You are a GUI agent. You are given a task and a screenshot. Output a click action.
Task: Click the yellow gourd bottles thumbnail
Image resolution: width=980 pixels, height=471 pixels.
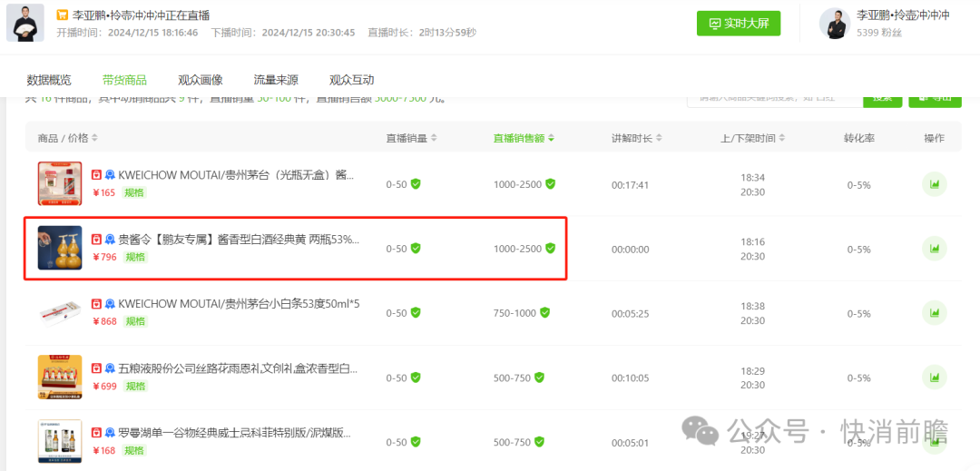(59, 248)
